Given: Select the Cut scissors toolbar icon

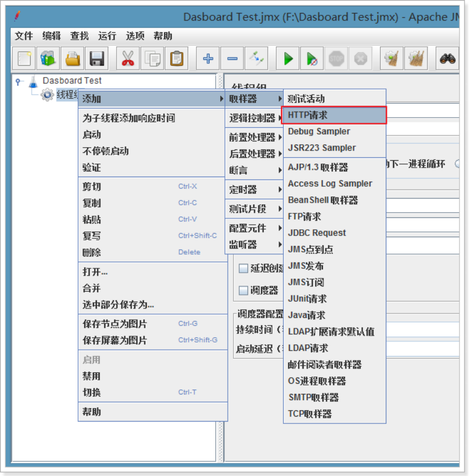Looking at the screenshot, I should [x=127, y=58].
